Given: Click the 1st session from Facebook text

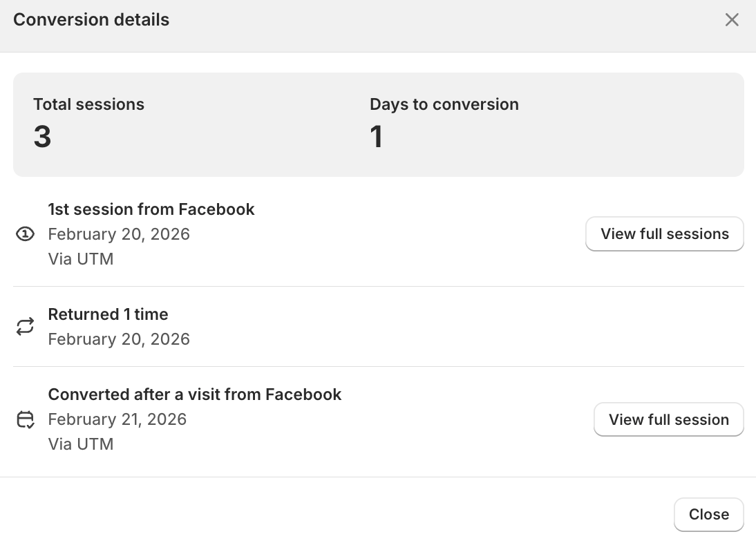Looking at the screenshot, I should click(151, 209).
